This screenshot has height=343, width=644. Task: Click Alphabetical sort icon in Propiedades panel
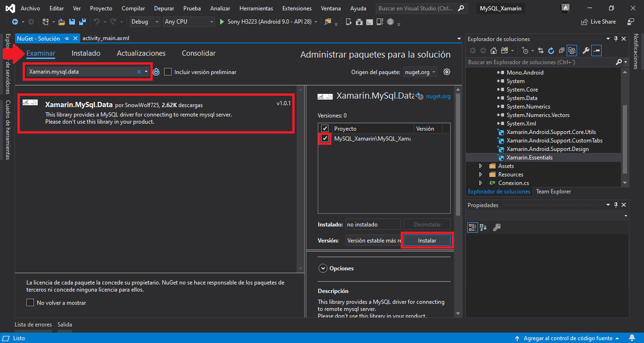click(483, 227)
